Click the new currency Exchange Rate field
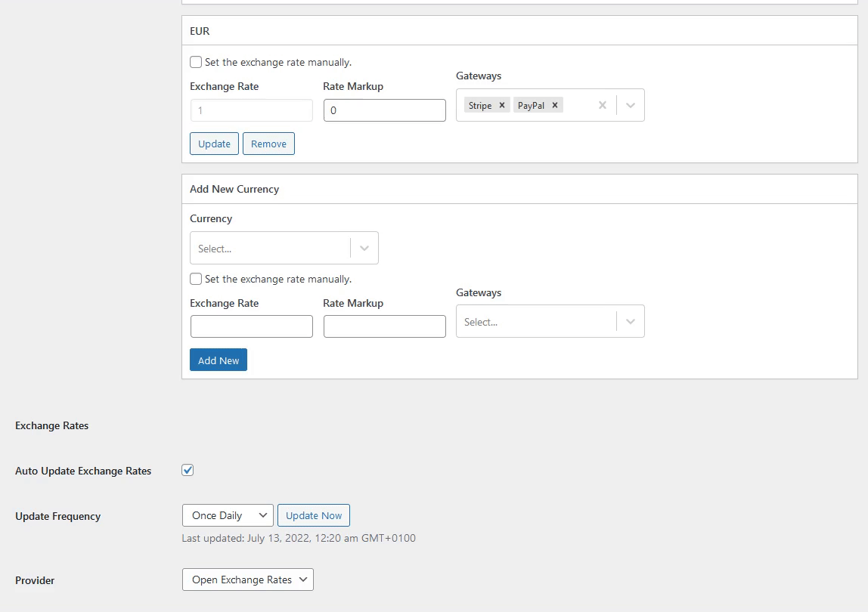Image resolution: width=868 pixels, height=612 pixels. [x=251, y=326]
